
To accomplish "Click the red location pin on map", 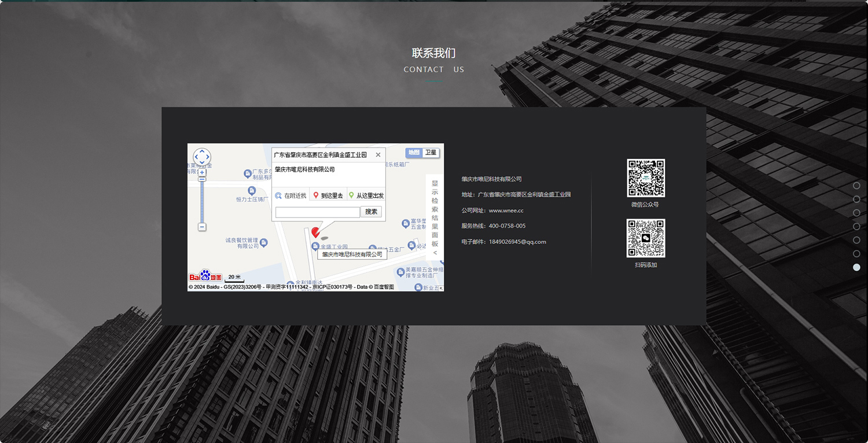I will pos(315,232).
